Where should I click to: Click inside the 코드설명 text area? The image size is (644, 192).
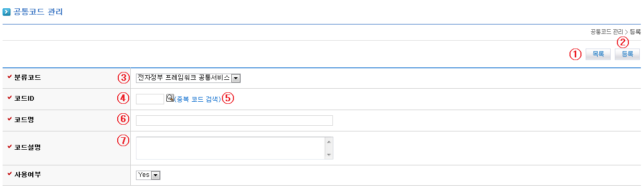pos(230,148)
